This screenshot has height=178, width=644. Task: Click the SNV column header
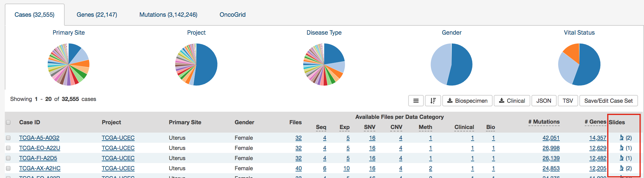pos(370,127)
